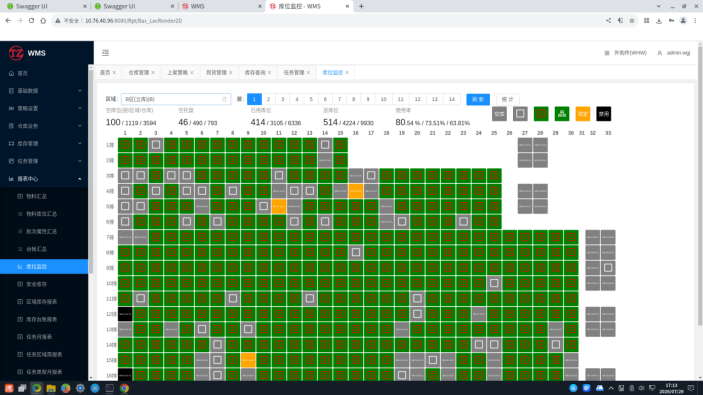This screenshot has height=395, width=703.
Task: Select layer 7 button
Action: [339, 99]
